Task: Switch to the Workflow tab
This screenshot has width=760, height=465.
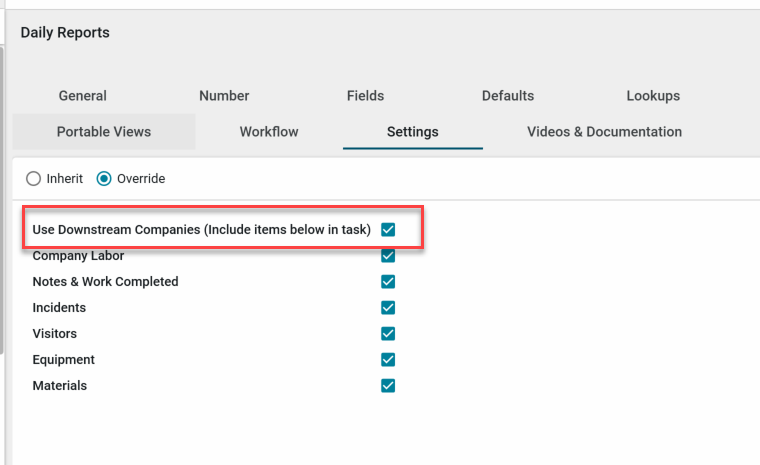Action: (x=269, y=132)
